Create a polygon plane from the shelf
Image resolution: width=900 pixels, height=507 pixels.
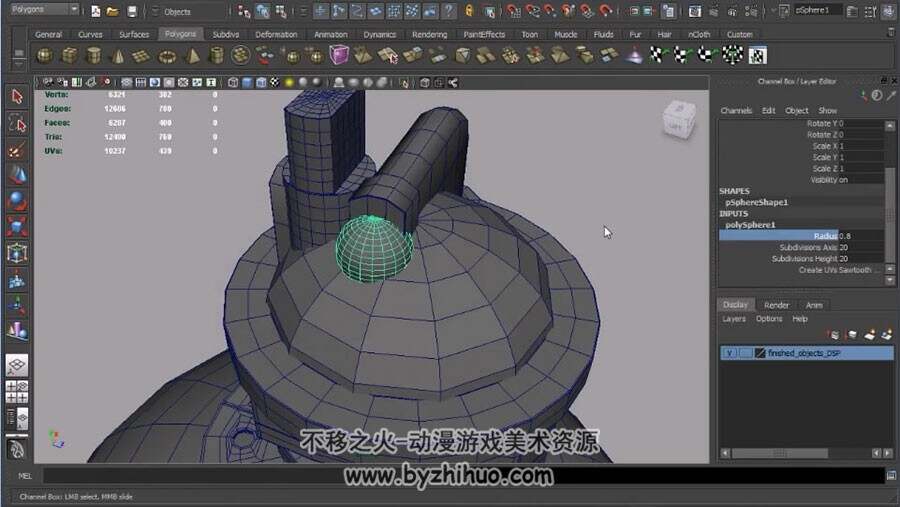141,56
